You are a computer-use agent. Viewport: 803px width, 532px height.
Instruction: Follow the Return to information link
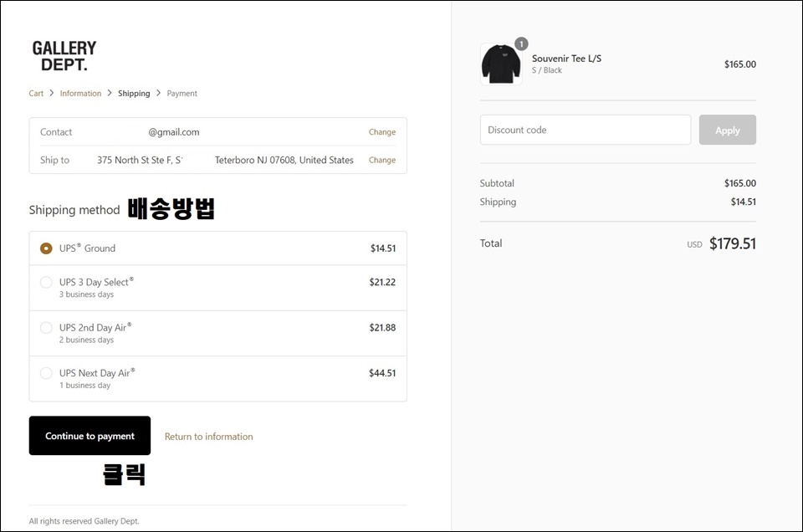tap(208, 437)
